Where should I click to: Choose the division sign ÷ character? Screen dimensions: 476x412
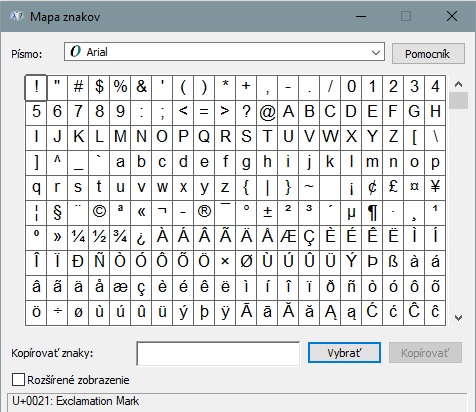click(x=57, y=312)
